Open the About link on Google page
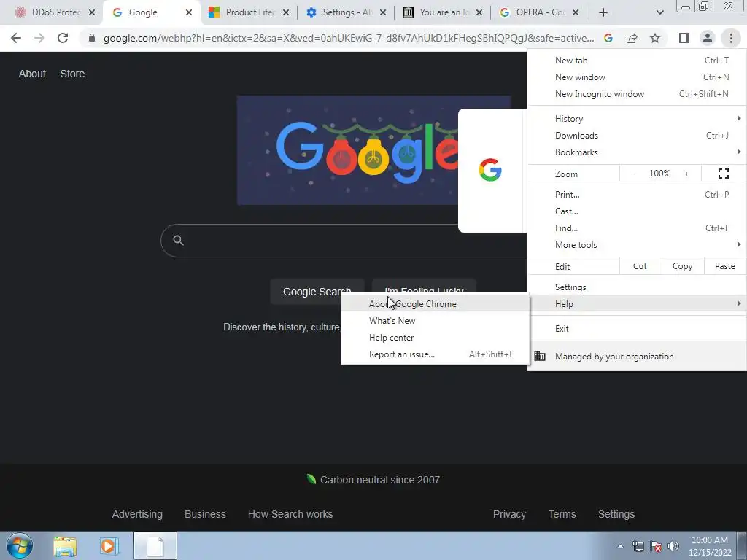 [32, 74]
